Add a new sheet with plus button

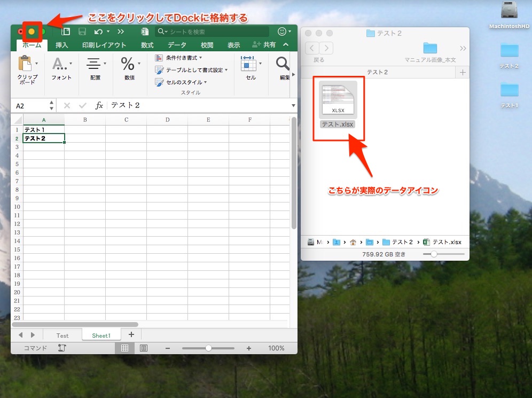131,335
